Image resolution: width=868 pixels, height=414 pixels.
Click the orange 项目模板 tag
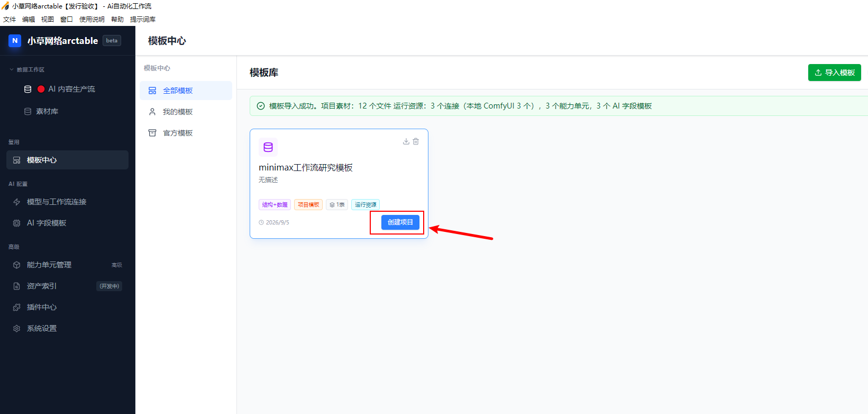pyautogui.click(x=308, y=205)
